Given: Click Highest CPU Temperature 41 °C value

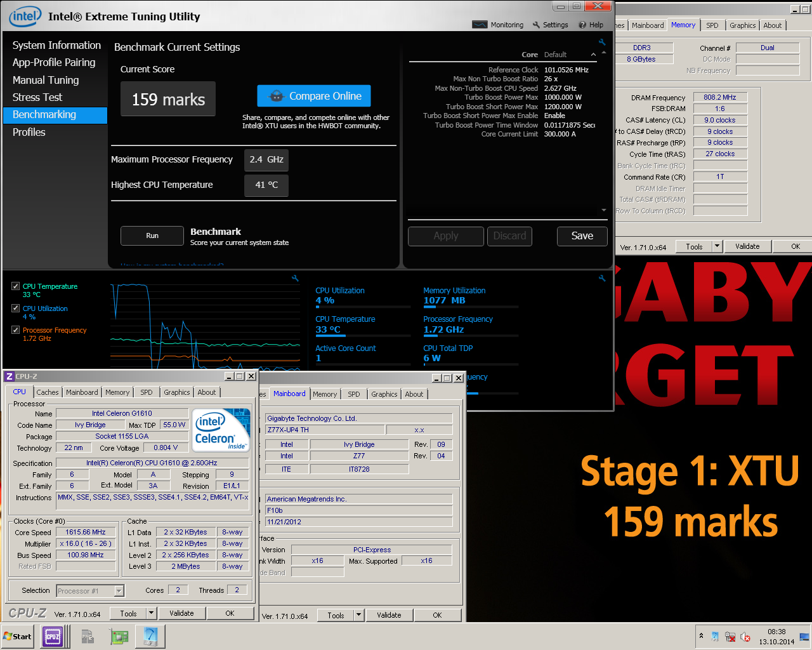Looking at the screenshot, I should coord(266,185).
